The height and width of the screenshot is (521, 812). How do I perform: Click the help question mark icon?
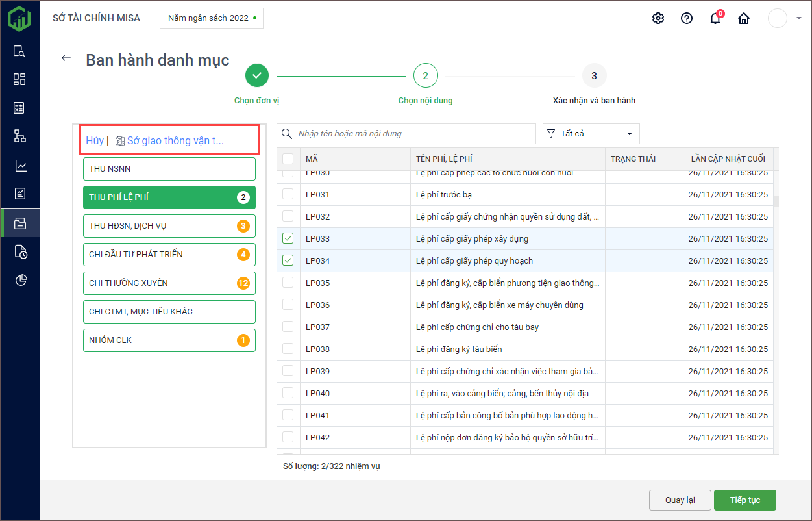click(687, 18)
